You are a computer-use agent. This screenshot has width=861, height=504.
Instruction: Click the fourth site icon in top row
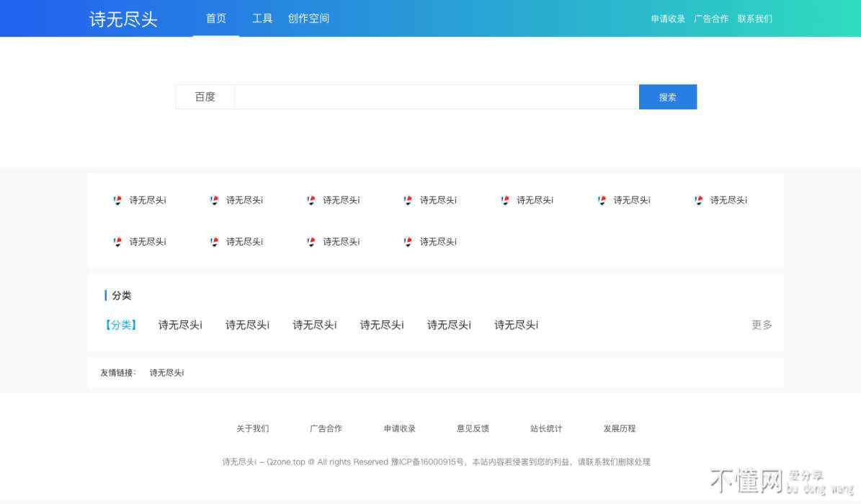pyautogui.click(x=409, y=200)
